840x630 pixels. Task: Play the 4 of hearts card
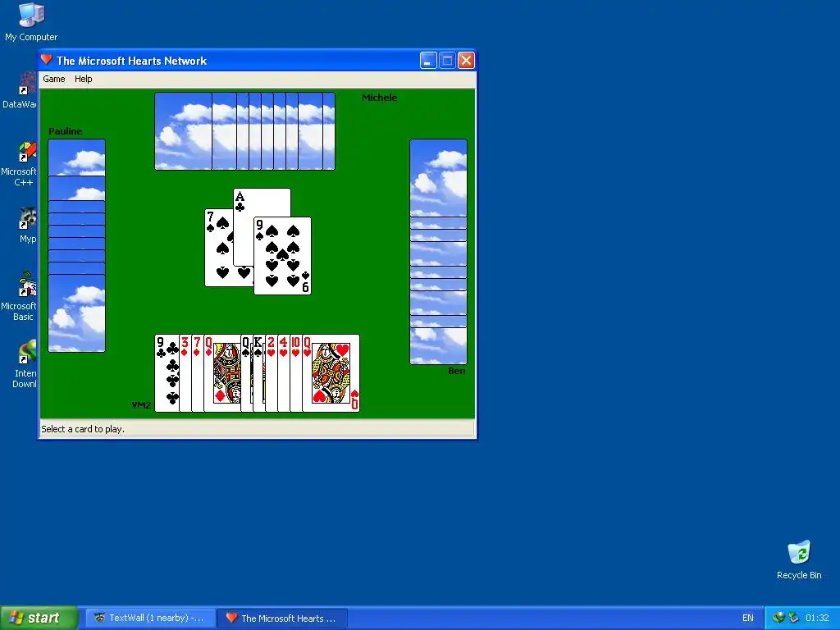[x=283, y=373]
